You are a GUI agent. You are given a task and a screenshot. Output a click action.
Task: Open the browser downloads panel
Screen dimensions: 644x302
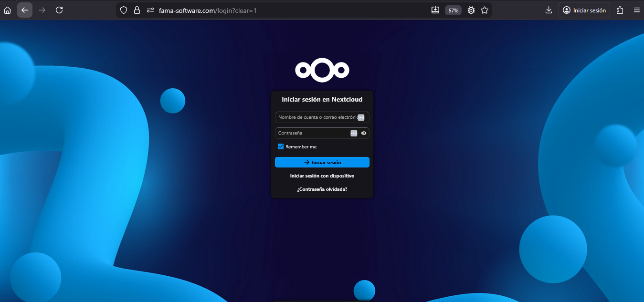pos(549,10)
